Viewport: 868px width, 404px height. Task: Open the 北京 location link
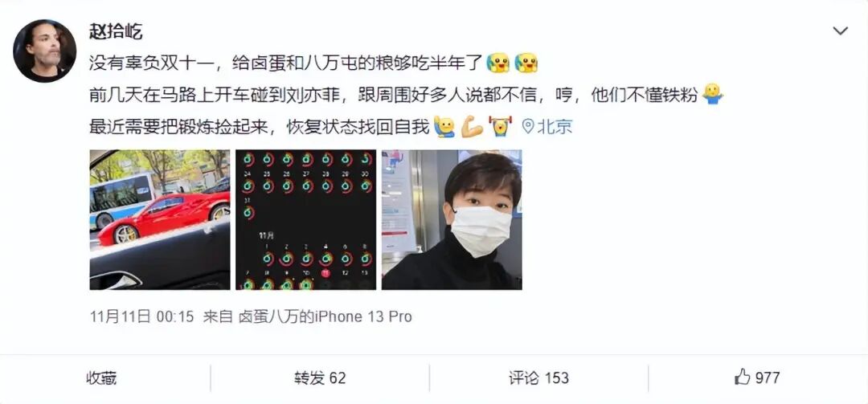point(555,127)
